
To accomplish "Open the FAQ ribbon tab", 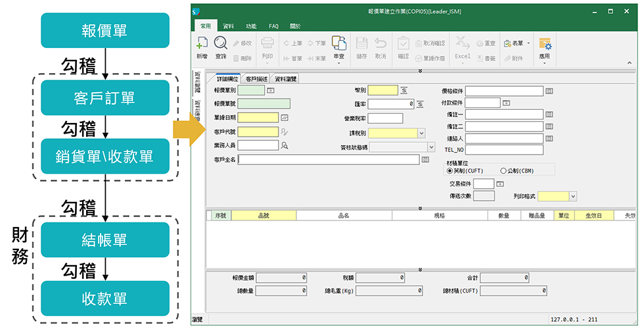I will 273,26.
